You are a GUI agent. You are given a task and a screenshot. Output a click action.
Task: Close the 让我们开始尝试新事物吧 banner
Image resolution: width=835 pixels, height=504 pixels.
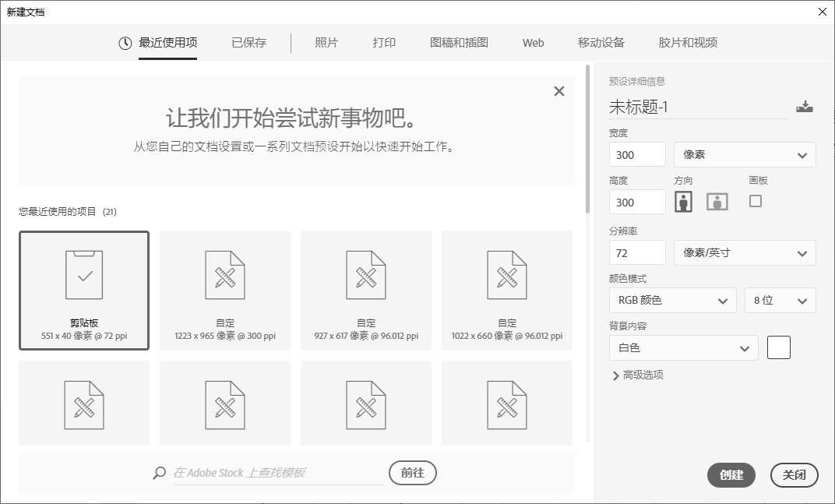558,91
